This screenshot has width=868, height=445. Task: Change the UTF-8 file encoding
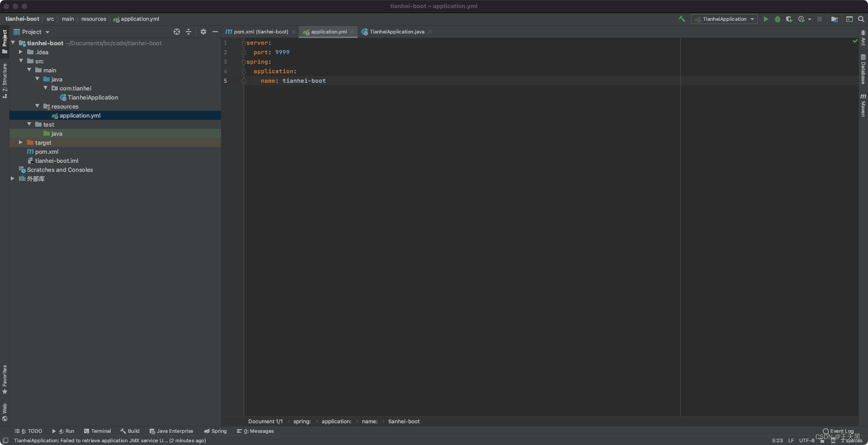click(x=807, y=440)
